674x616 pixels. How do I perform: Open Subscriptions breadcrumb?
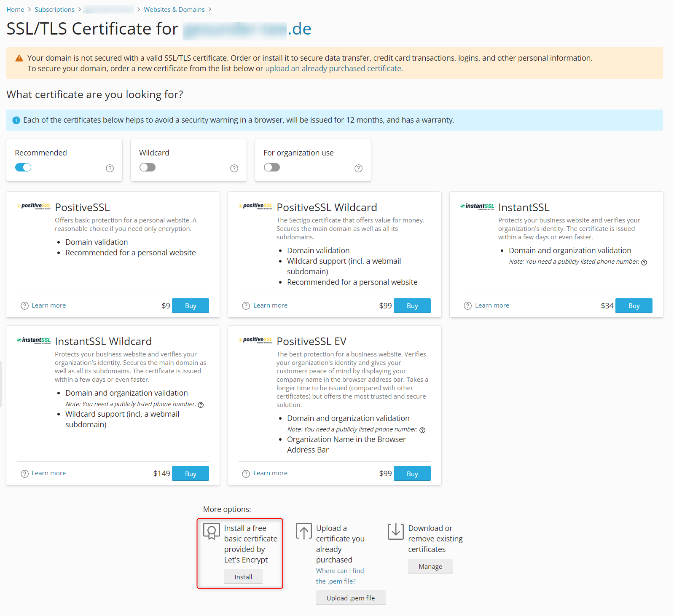coord(54,9)
